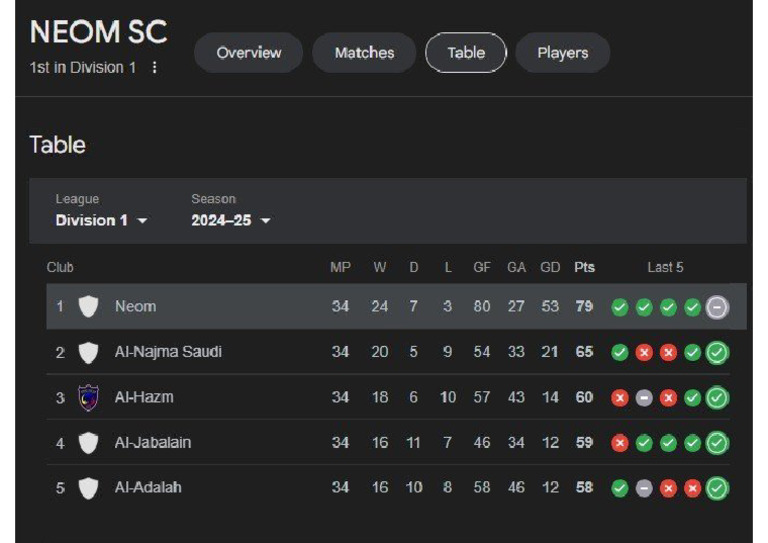The width and height of the screenshot is (768, 543).
Task: Go to the Players tab
Action: (x=562, y=53)
